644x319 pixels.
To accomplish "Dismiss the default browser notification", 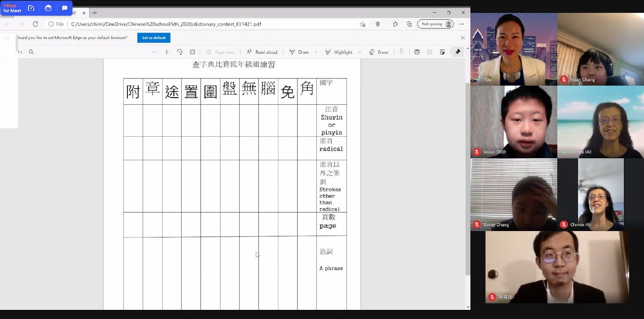I will [463, 37].
